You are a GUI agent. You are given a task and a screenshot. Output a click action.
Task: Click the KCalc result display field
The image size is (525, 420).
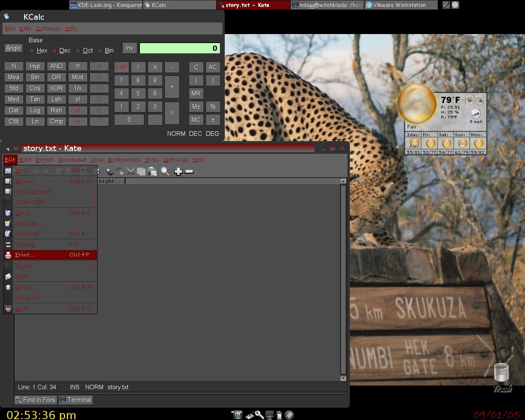(180, 48)
